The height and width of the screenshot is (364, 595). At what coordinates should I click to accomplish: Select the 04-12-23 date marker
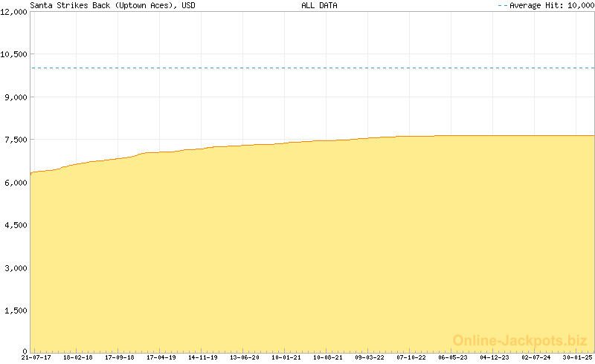[x=495, y=357]
